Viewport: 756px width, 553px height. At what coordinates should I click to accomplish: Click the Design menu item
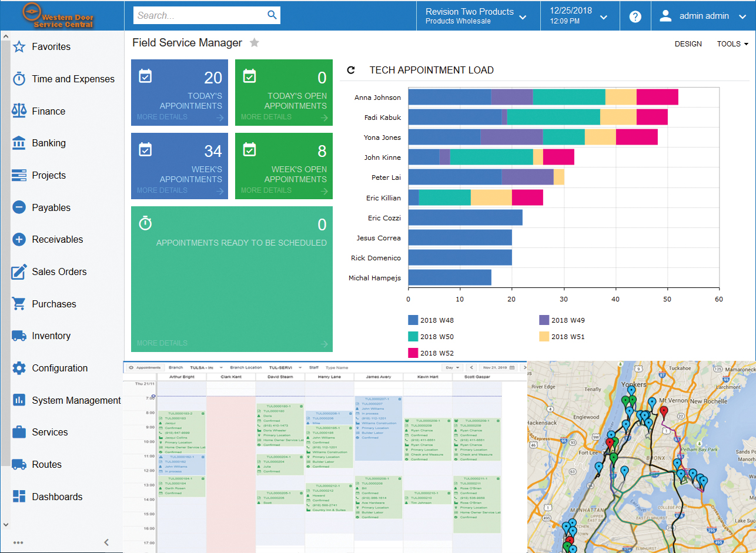click(x=688, y=44)
